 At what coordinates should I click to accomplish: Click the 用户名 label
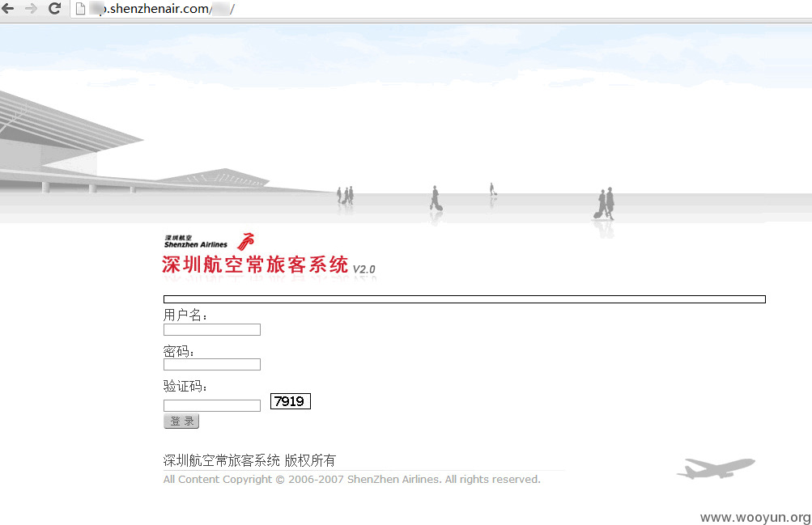coord(185,315)
